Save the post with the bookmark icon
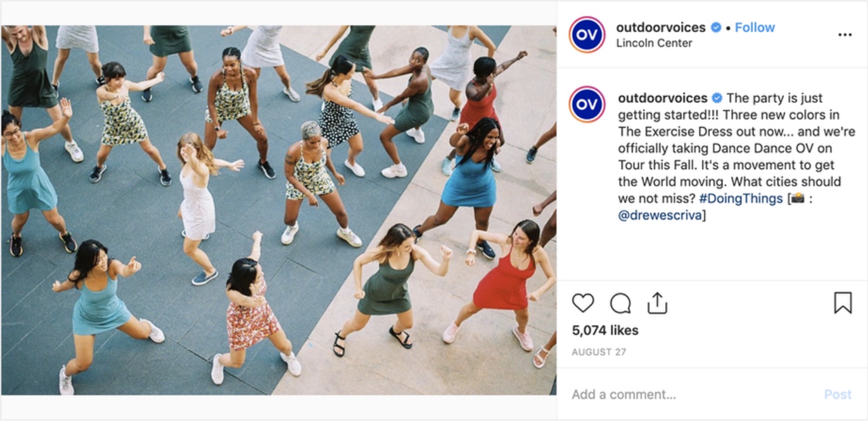 click(842, 303)
